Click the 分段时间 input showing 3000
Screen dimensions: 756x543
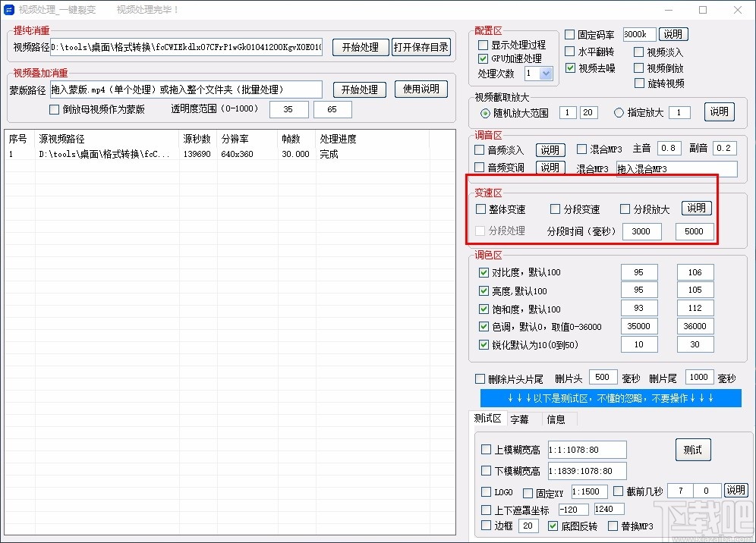coord(641,231)
